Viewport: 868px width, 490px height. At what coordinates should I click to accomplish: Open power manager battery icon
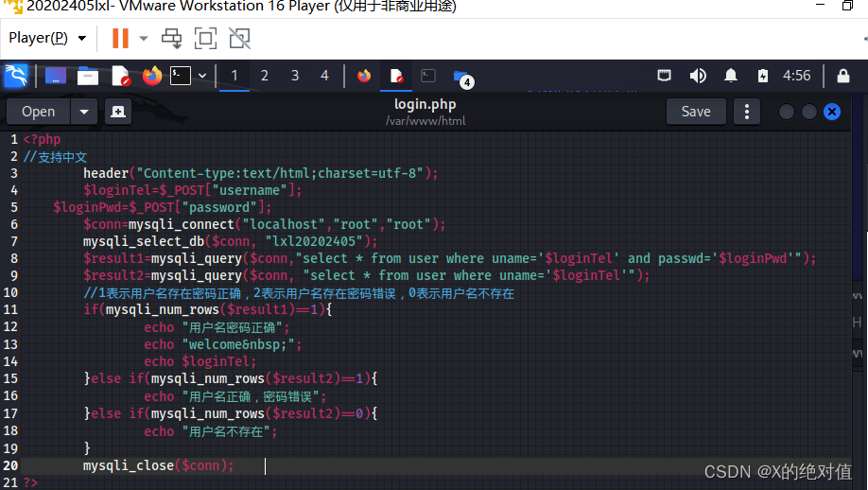click(x=763, y=76)
